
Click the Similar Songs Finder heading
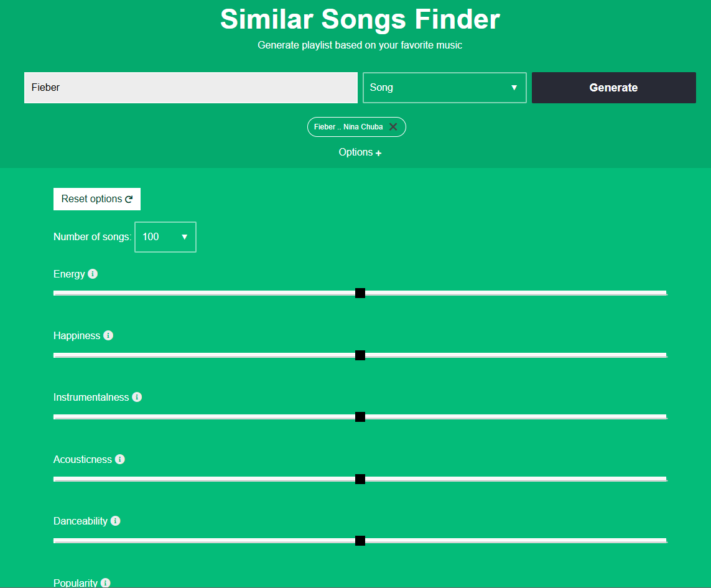click(x=360, y=19)
